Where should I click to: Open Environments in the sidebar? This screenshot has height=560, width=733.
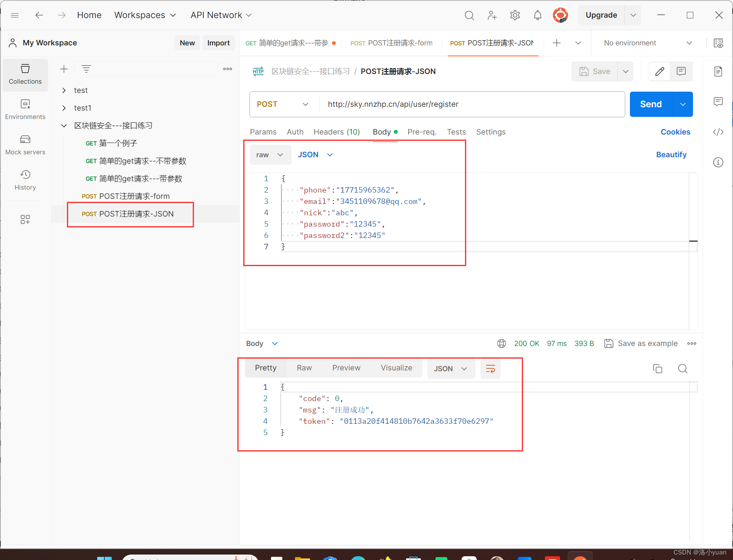[25, 110]
